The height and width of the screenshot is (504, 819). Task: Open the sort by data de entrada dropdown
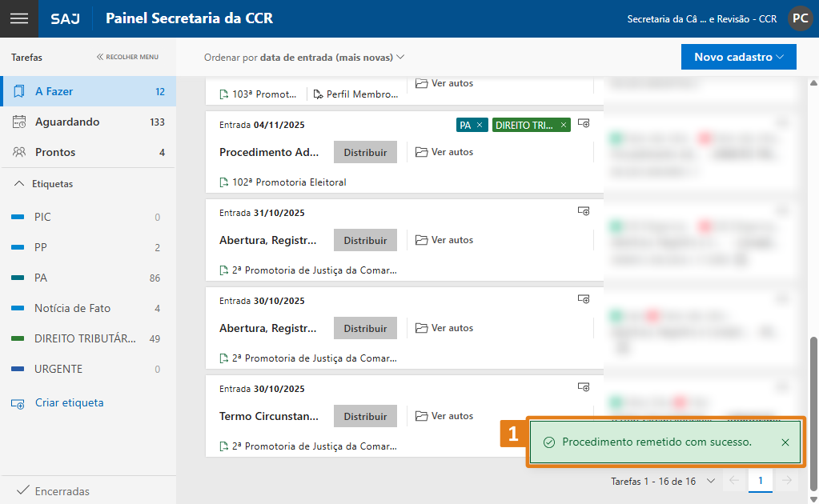(x=304, y=58)
